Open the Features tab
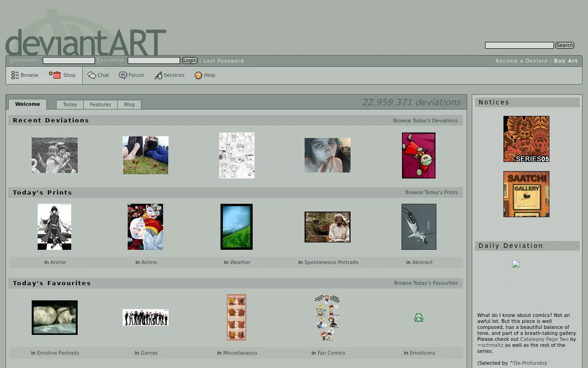This screenshot has width=588, height=368. click(x=101, y=104)
